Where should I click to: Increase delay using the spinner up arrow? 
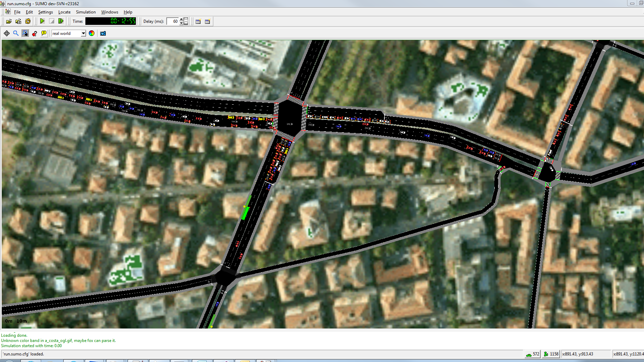[181, 19]
